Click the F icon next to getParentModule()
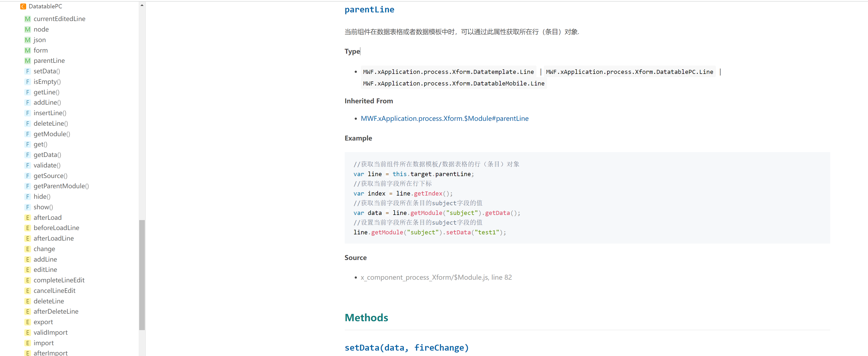Viewport: 868px width, 356px height. click(28, 186)
